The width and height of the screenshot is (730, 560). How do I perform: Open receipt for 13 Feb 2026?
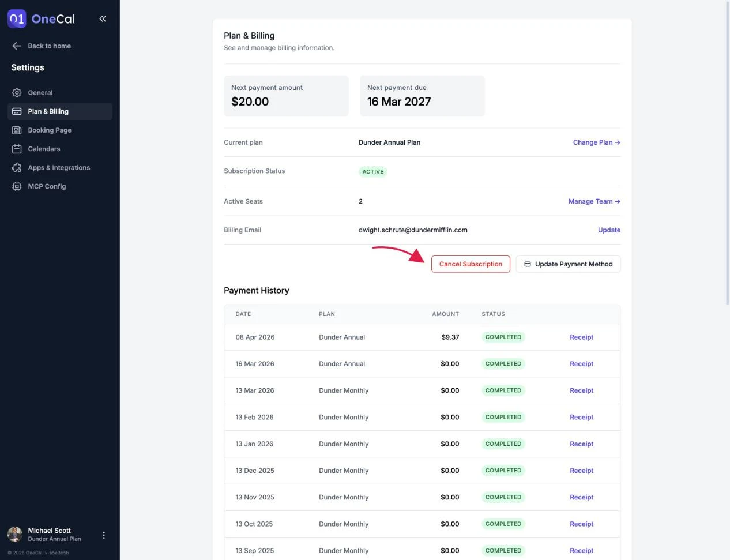click(x=581, y=418)
